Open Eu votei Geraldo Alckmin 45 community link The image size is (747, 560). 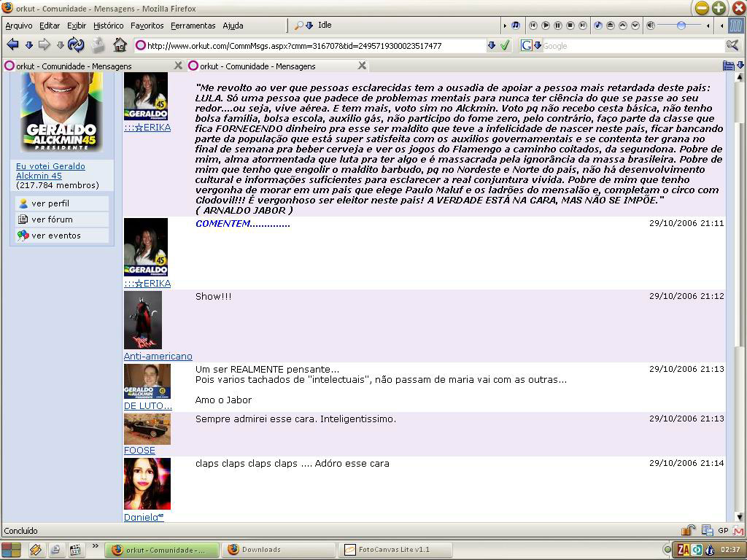pyautogui.click(x=50, y=171)
